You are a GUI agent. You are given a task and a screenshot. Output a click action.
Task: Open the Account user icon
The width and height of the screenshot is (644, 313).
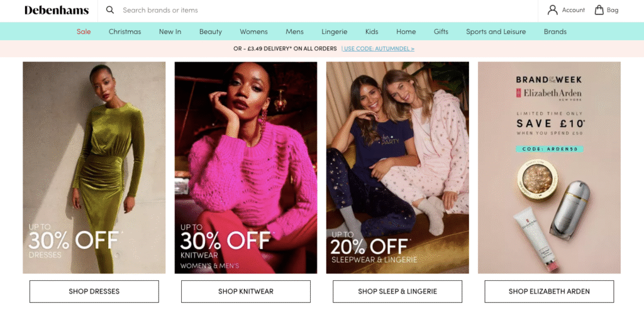(x=553, y=10)
